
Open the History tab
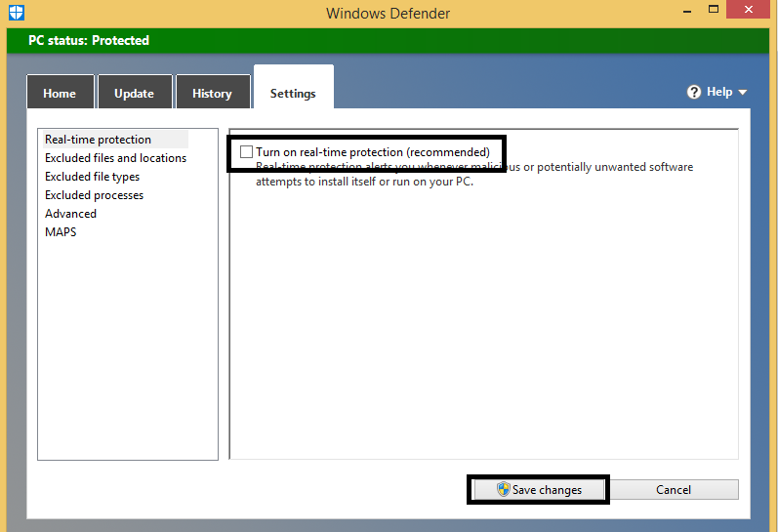point(213,92)
